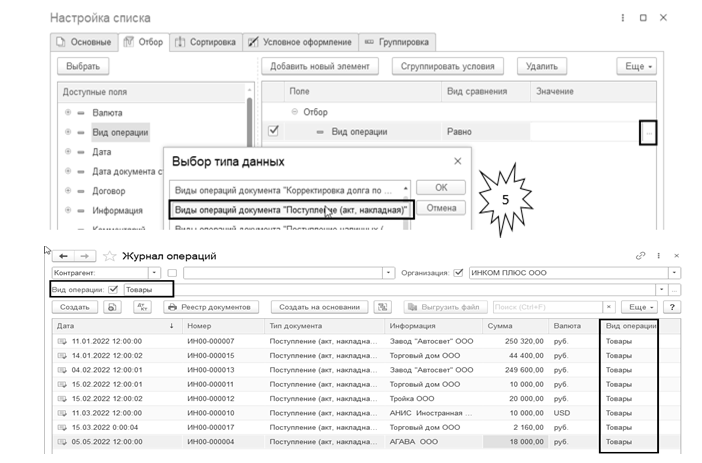The image size is (702, 463).
Task: Go back with the left arrow in Журнал операций
Action: pos(64,256)
